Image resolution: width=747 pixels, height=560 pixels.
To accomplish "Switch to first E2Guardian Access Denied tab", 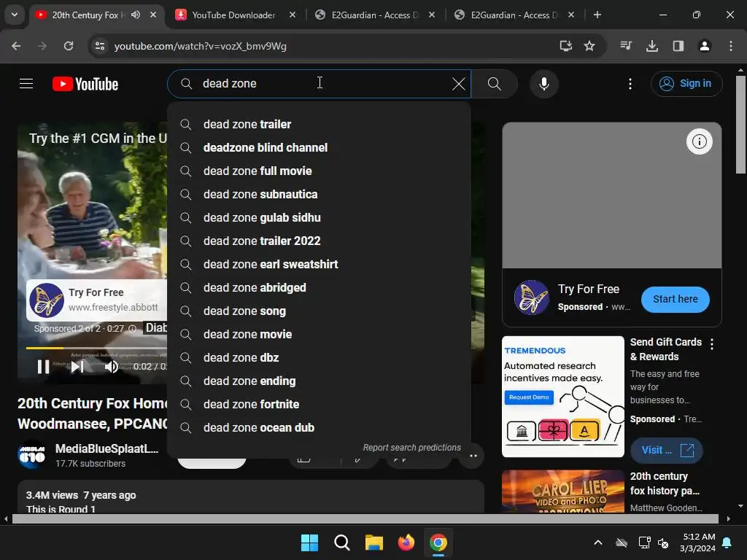I will 374,15.
